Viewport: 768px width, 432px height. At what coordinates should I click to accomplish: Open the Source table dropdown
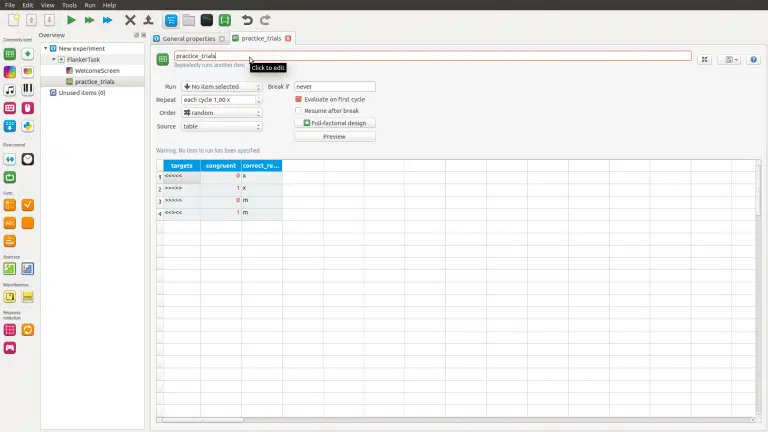click(x=221, y=126)
